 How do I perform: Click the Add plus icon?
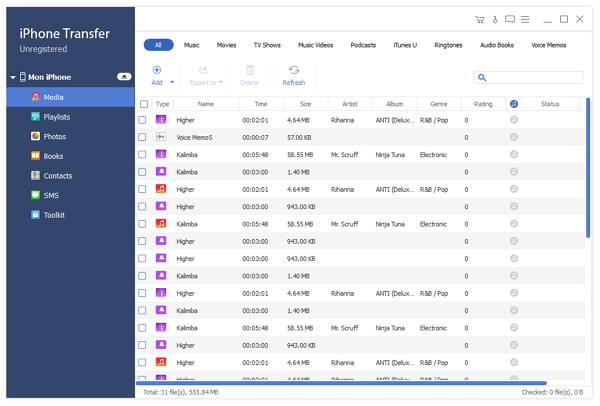coord(157,70)
